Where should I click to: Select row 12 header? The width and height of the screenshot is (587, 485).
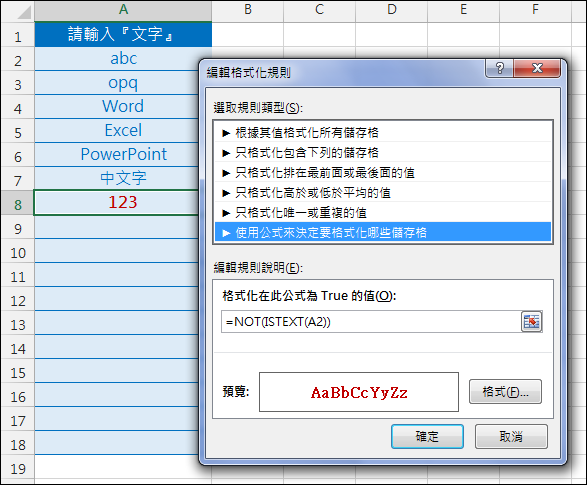(18, 300)
